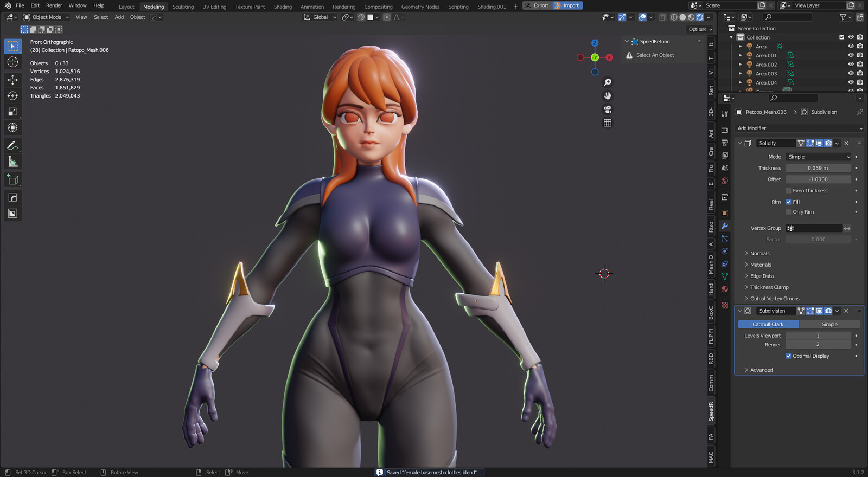This screenshot has height=477, width=868.
Task: Toggle the Even Thickness checkbox
Action: pyautogui.click(x=788, y=191)
